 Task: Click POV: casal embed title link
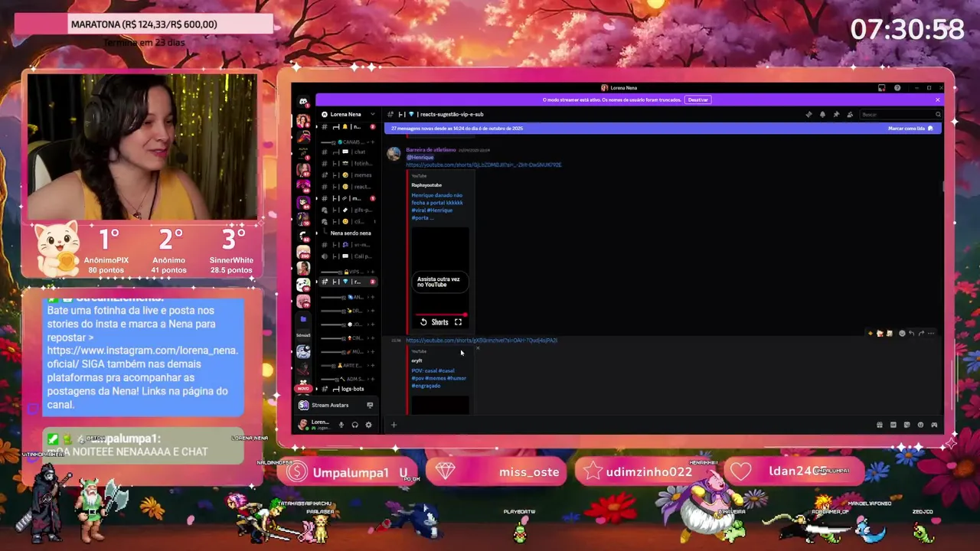(438, 378)
